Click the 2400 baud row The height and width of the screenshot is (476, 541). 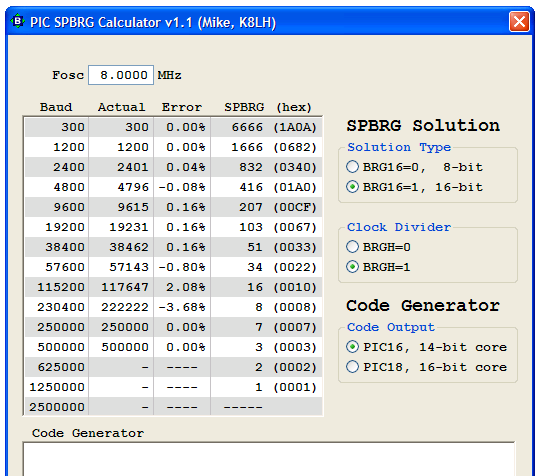[x=174, y=167]
